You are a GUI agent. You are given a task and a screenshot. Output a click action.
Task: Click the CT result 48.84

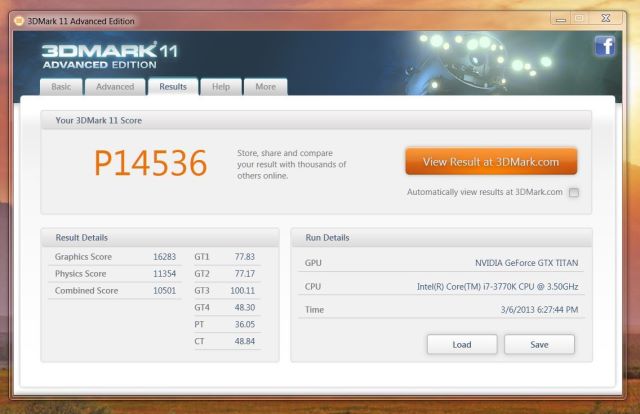[244, 341]
